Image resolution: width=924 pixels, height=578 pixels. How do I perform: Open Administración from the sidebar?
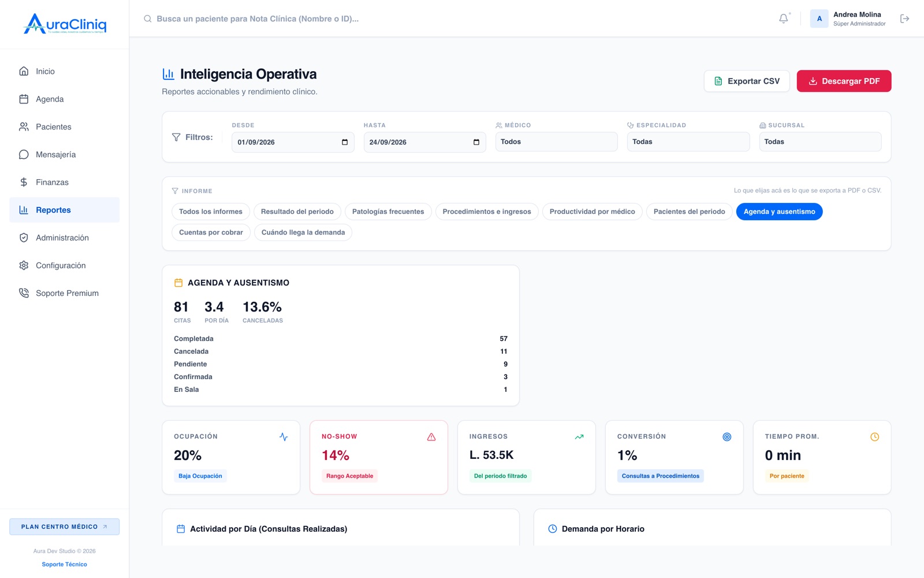65,238
